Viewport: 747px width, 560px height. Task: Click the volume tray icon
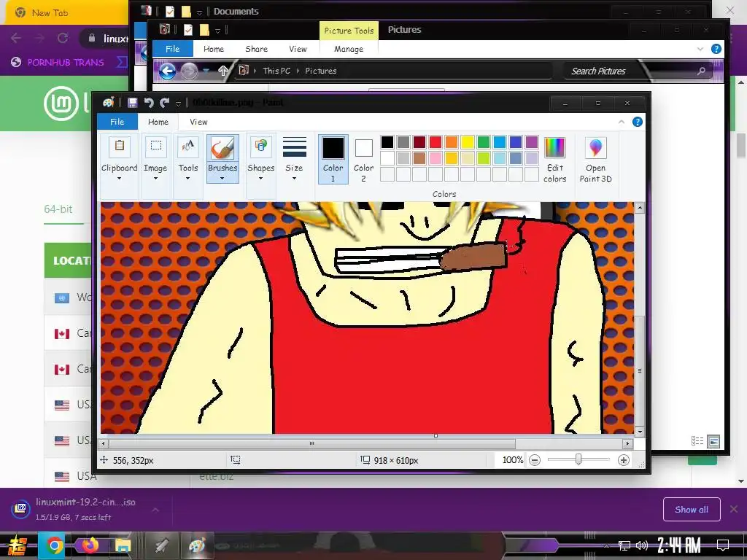642,545
